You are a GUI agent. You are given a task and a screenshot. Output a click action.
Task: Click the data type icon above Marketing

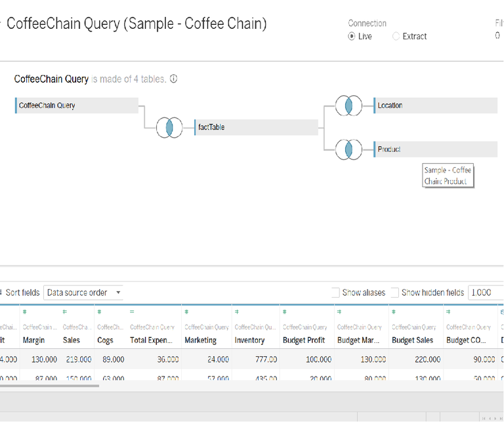tap(187, 312)
